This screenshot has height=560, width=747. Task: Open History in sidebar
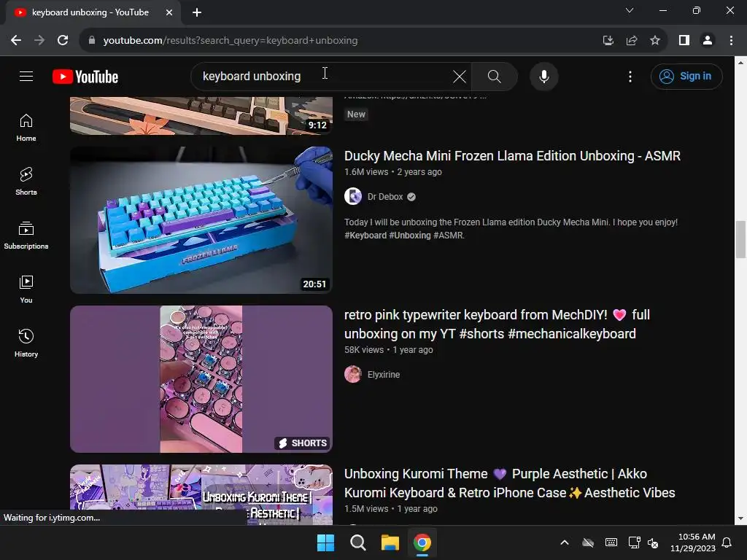point(26,343)
